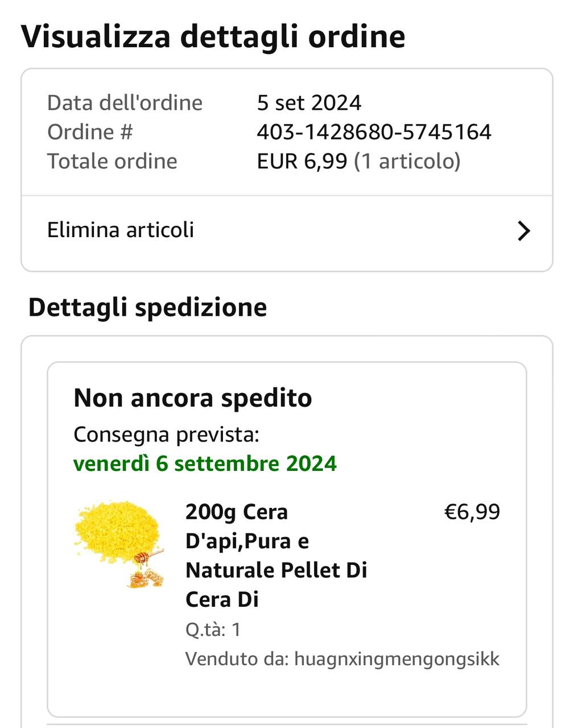Tap the Totale ordine label
The height and width of the screenshot is (728, 574).
pyautogui.click(x=112, y=162)
